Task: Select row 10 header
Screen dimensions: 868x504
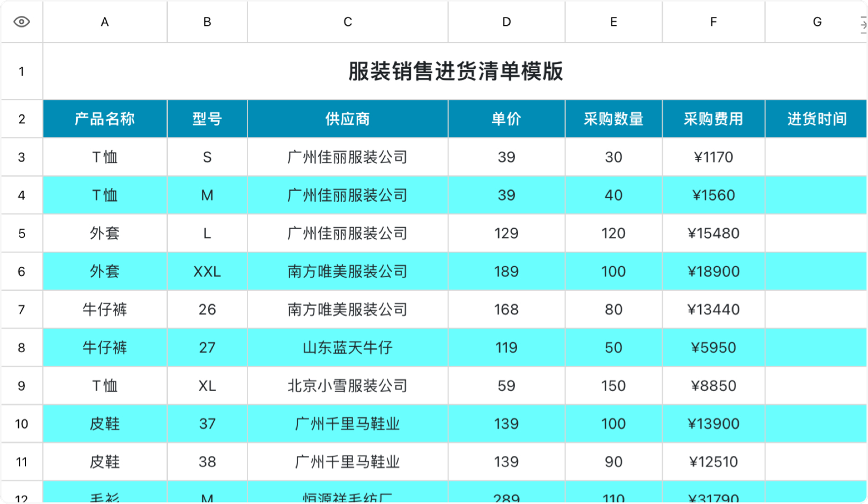Action: (22, 424)
